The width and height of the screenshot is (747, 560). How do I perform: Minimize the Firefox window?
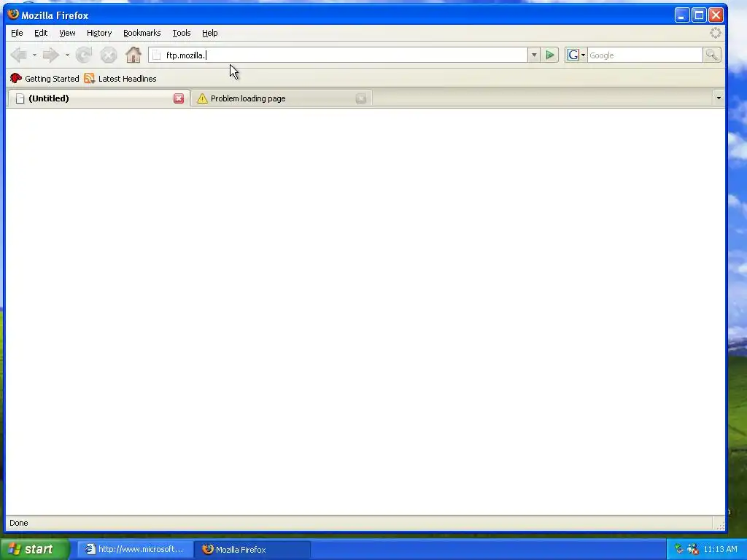pyautogui.click(x=682, y=15)
